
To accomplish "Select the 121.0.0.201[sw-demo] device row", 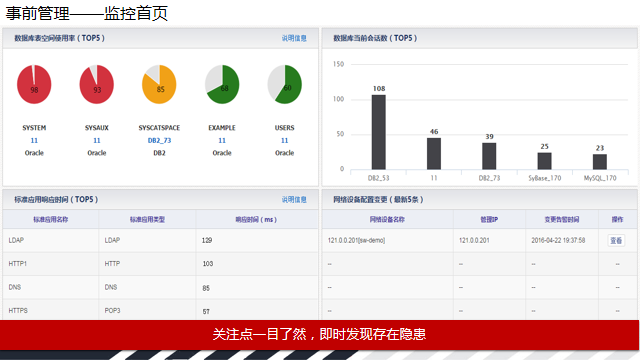I will click(x=480, y=240).
